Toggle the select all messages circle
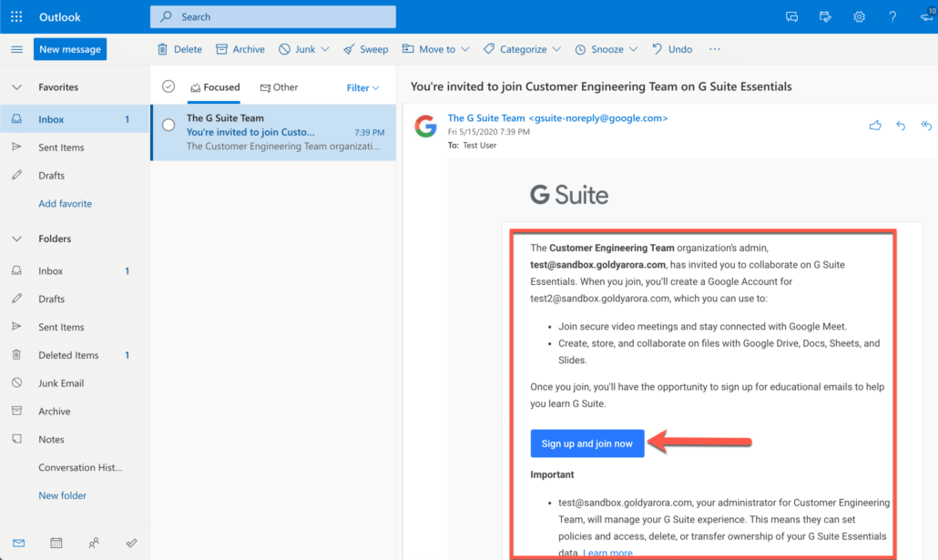This screenshot has height=560, width=938. point(168,87)
